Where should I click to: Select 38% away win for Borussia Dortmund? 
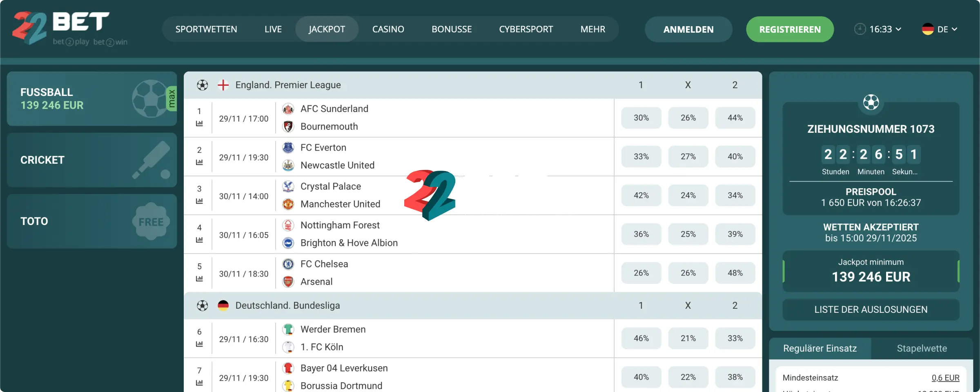[x=735, y=377]
